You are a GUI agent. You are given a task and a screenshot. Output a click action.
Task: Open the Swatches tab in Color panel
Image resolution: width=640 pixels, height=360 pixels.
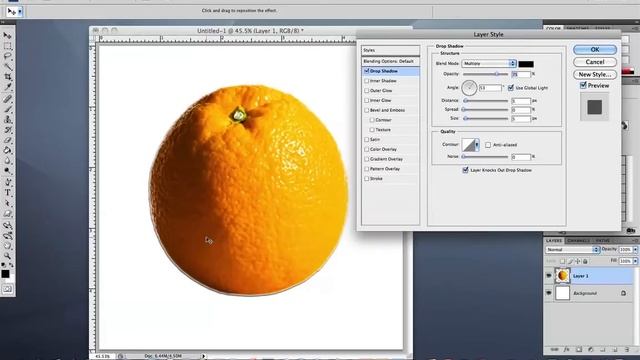point(577,28)
